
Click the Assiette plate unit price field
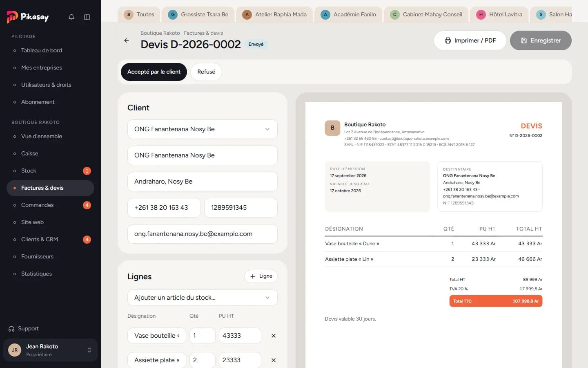(240, 360)
